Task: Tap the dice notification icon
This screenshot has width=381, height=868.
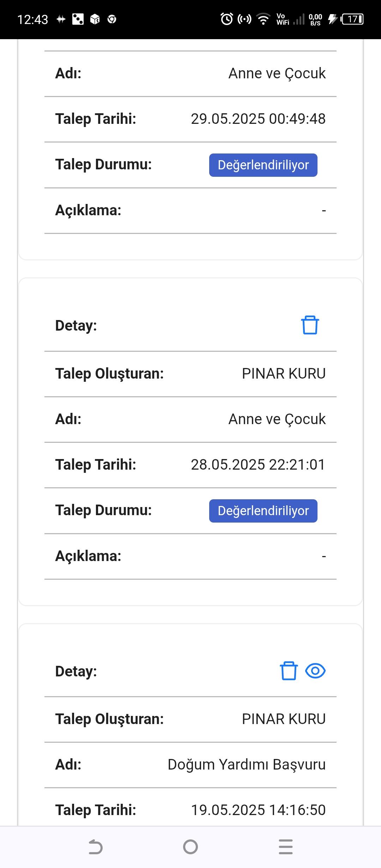Action: tap(78, 19)
